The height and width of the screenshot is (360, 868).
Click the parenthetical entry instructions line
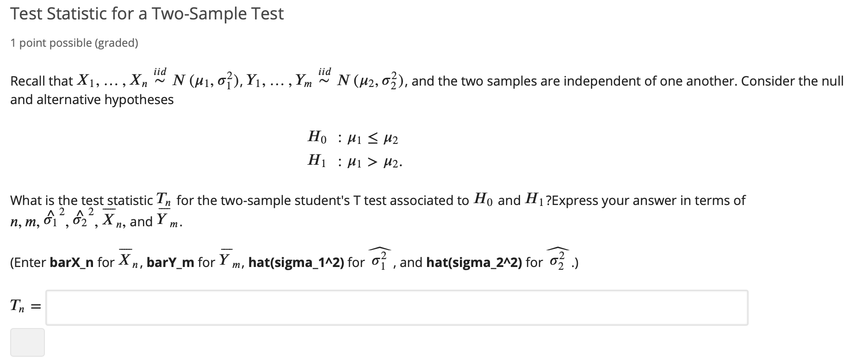coord(292,261)
